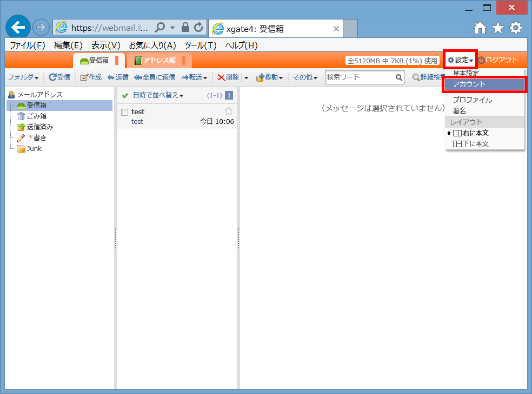The width and height of the screenshot is (532, 394).
Task: Click the ログアウト link
Action: (498, 60)
